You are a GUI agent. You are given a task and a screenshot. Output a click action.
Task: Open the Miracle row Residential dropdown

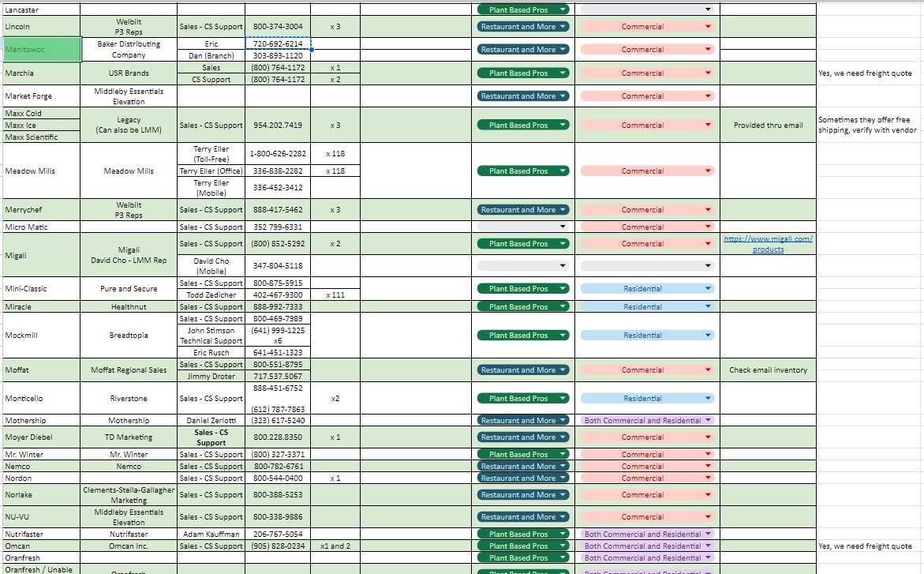(x=647, y=307)
